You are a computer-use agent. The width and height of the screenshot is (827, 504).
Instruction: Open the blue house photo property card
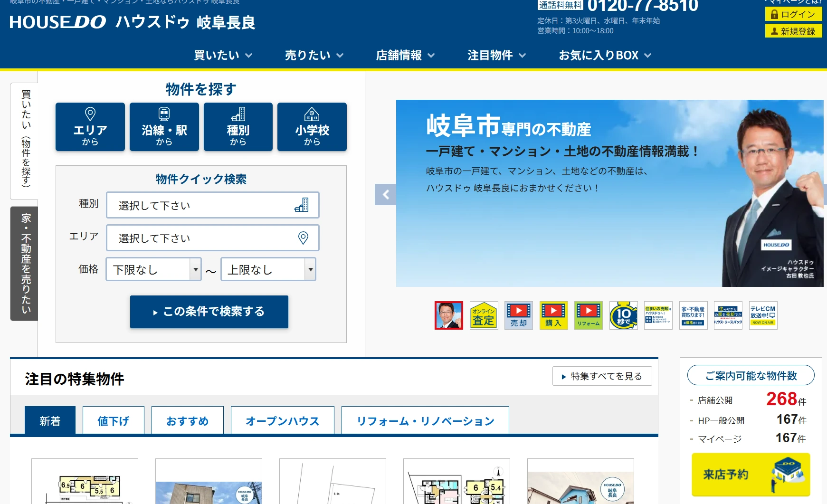coord(580,481)
